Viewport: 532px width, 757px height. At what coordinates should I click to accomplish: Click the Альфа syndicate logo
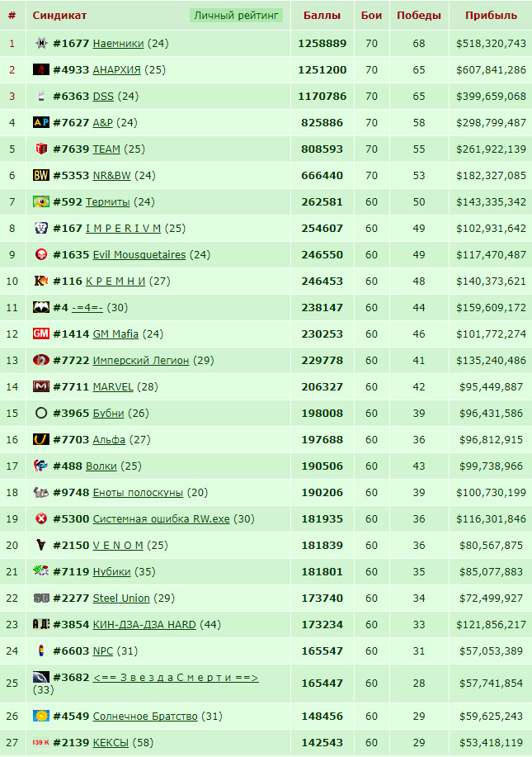pos(41,439)
